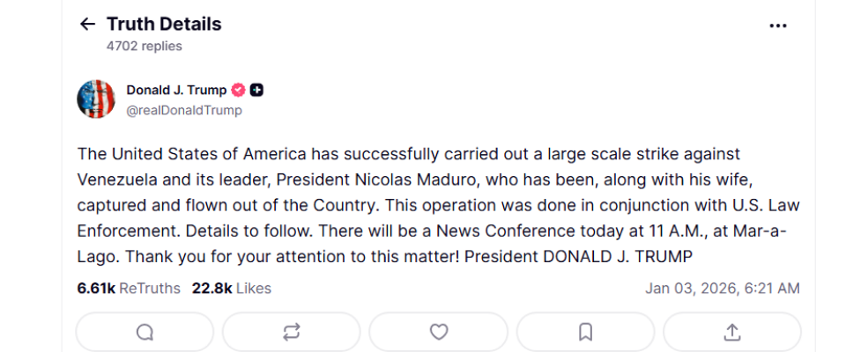
Task: Click the 4702 replies count
Action: click(144, 46)
